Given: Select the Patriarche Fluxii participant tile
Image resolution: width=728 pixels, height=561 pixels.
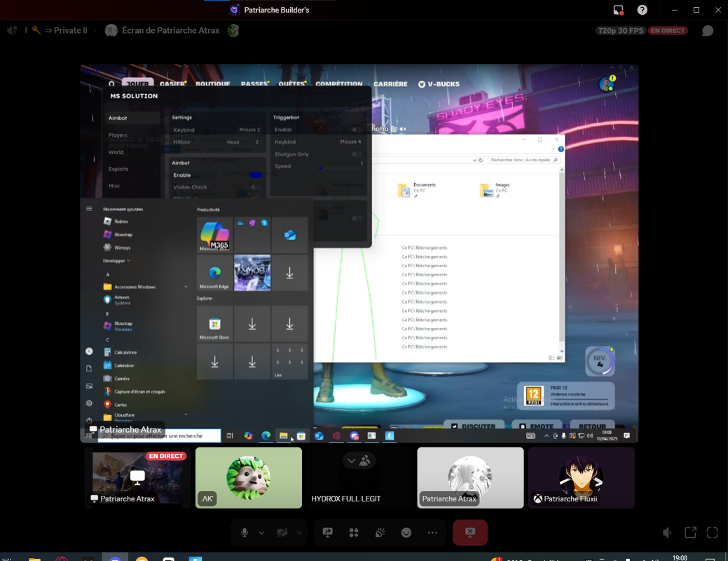Looking at the screenshot, I should pyautogui.click(x=582, y=478).
